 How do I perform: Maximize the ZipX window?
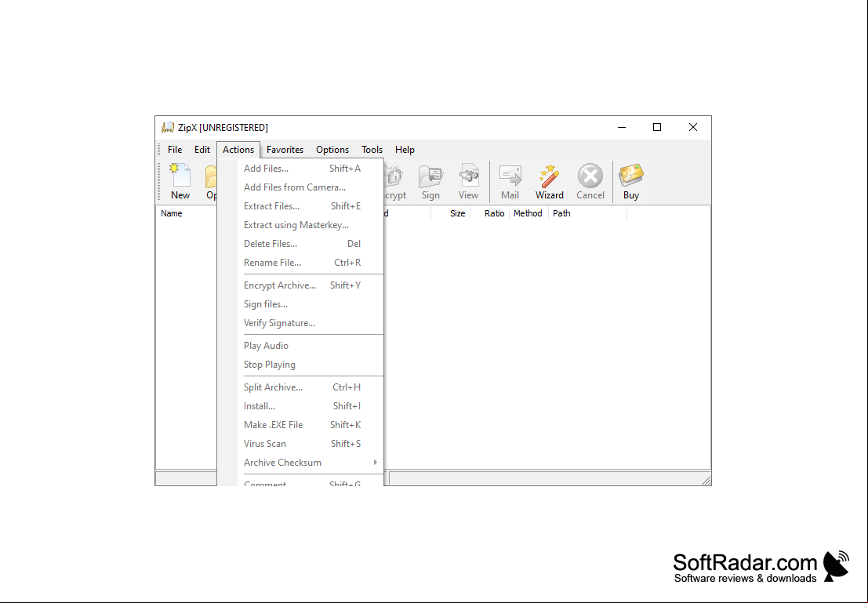click(657, 127)
